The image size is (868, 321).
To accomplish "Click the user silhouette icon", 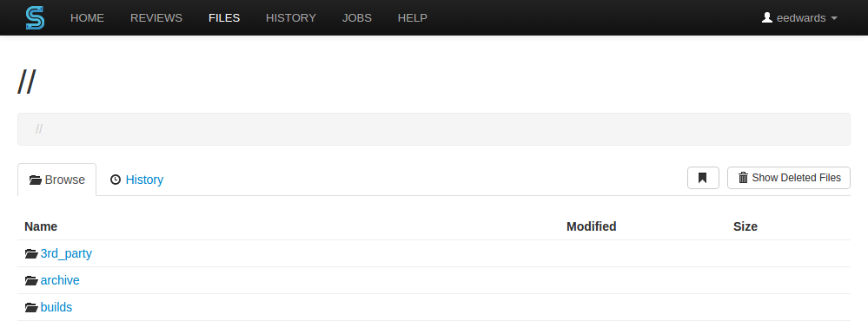I will [767, 17].
